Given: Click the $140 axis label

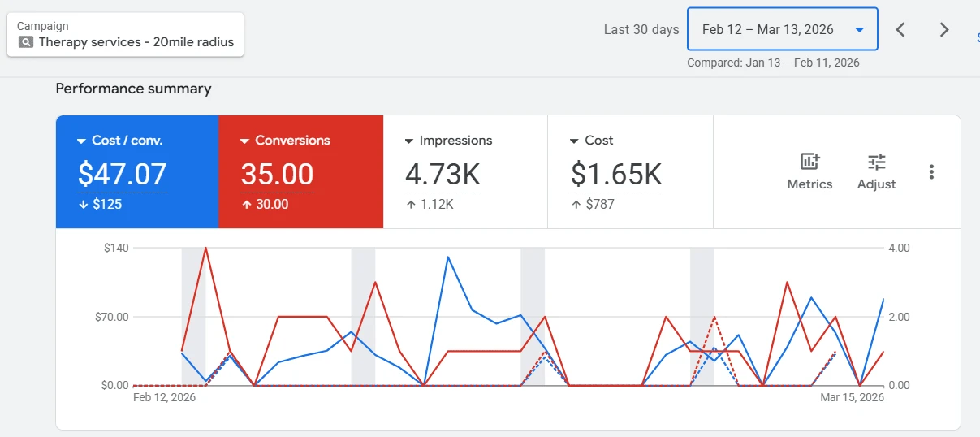Looking at the screenshot, I should [x=116, y=248].
